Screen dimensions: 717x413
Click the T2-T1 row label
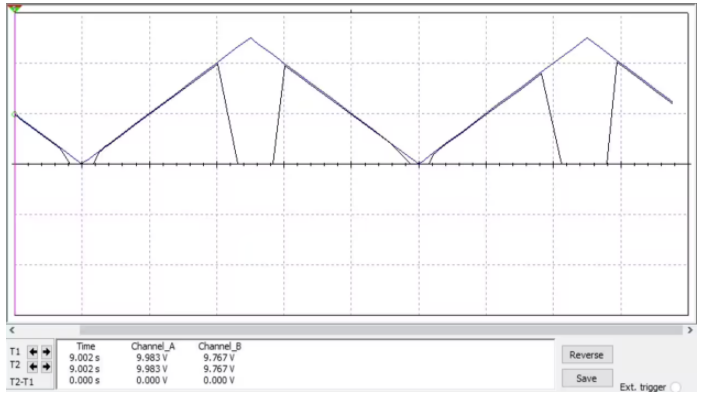click(x=21, y=382)
